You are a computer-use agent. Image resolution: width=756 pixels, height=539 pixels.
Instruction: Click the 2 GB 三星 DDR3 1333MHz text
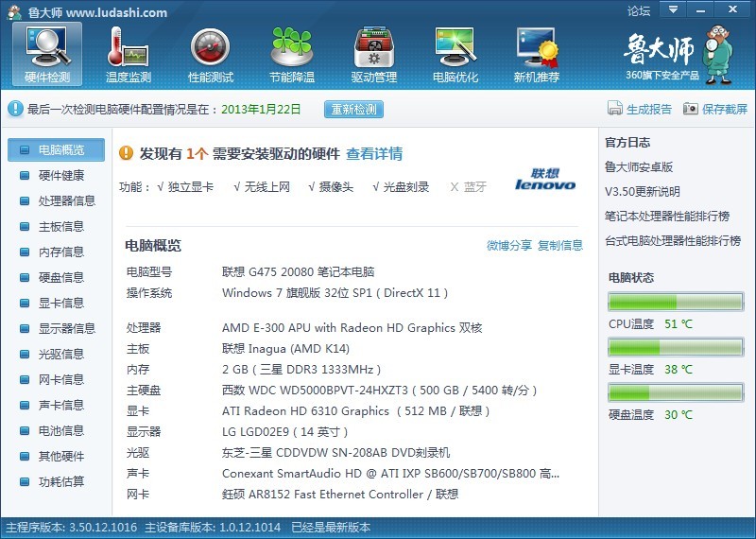click(301, 370)
